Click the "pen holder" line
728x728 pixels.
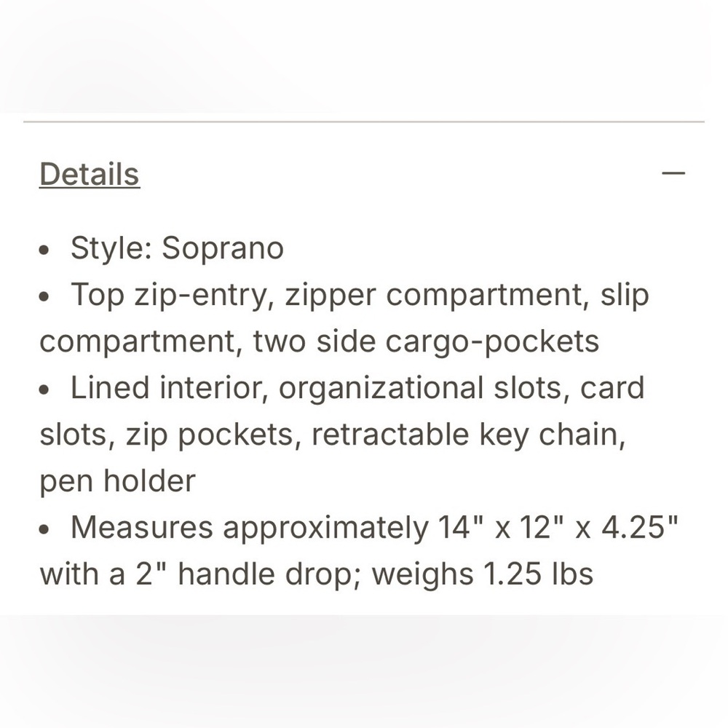pyautogui.click(x=117, y=481)
